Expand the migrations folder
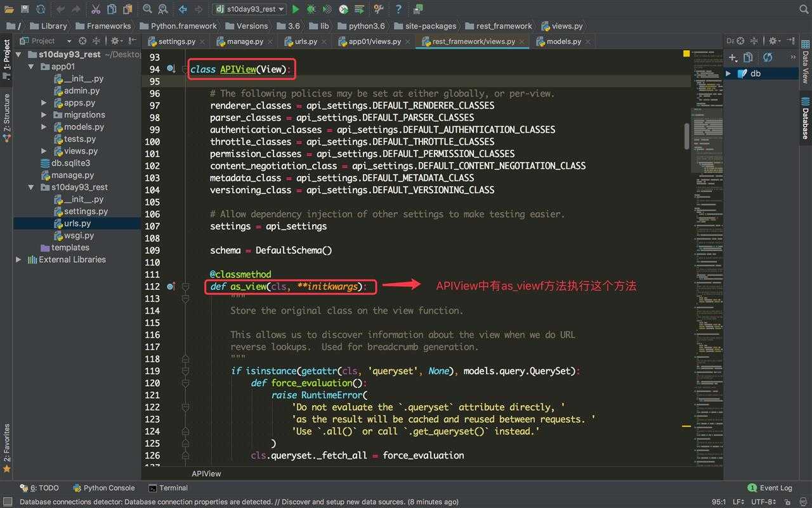The width and height of the screenshot is (812, 508). point(44,115)
